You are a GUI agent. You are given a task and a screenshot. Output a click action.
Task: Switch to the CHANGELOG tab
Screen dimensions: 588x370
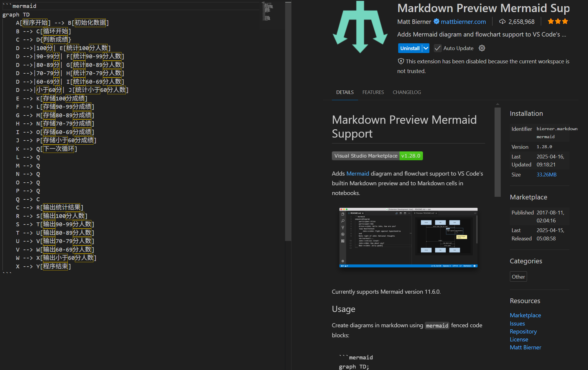407,92
